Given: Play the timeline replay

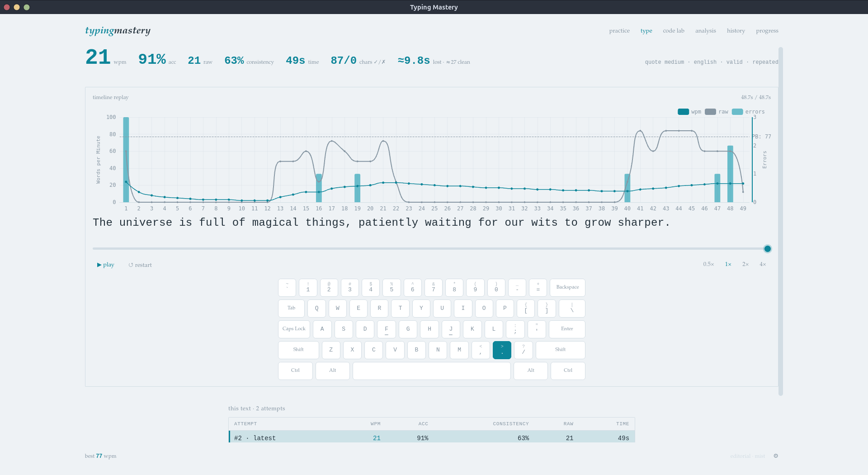Looking at the screenshot, I should tap(105, 265).
